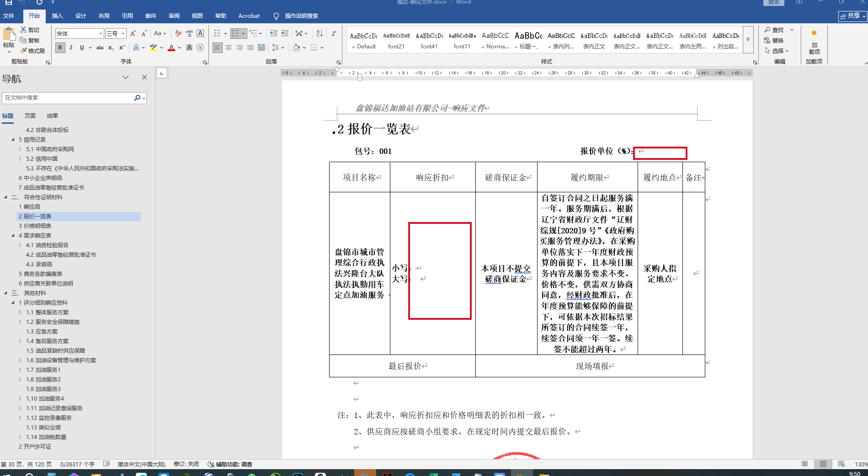Apply the 表内正文 style
Screen dimensions: 868x476
coord(594,40)
